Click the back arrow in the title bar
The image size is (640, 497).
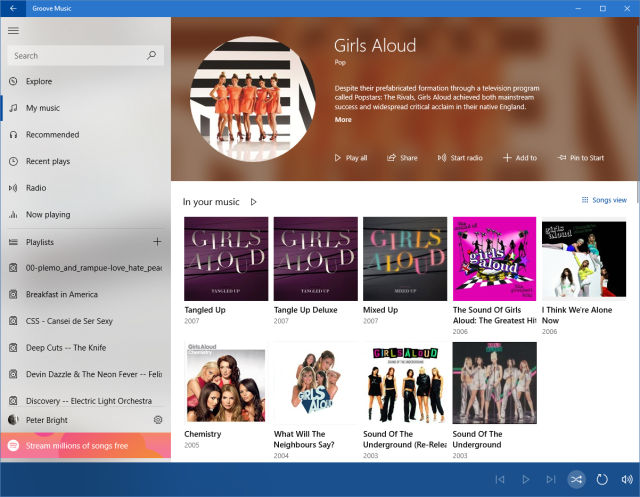[x=13, y=8]
